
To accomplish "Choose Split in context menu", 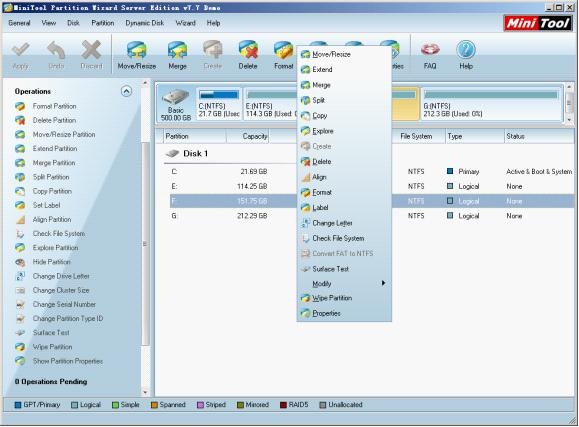I will (344, 100).
